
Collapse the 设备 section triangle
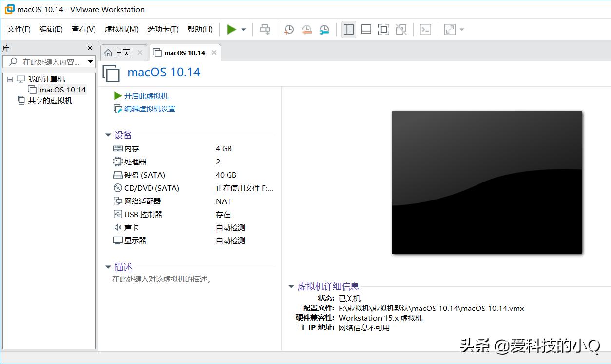tap(108, 135)
